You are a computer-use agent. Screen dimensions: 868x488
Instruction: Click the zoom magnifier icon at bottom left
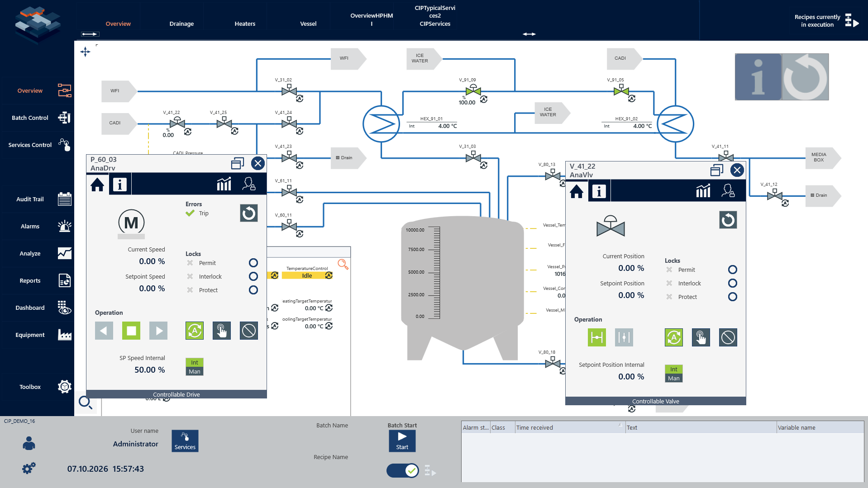pyautogui.click(x=86, y=402)
